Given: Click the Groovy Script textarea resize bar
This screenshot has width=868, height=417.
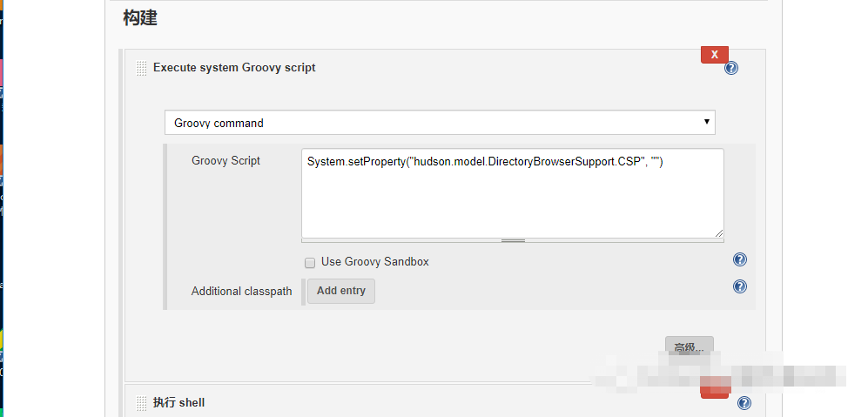Looking at the screenshot, I should (513, 241).
